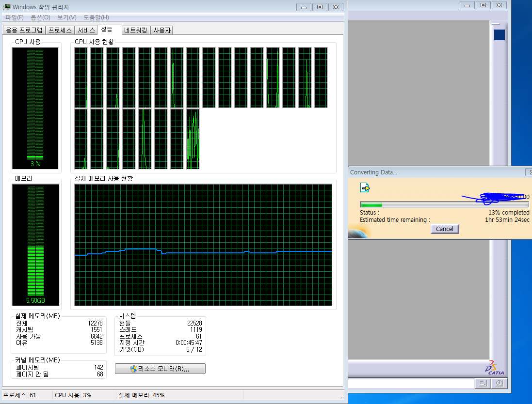Click the CATIA command input field
Viewport: 532px width, 404px height.
tap(411, 384)
